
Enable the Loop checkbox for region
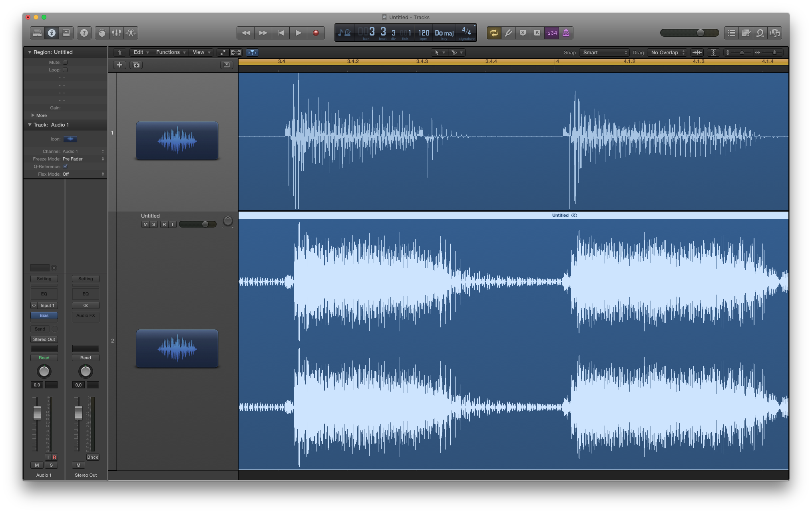pyautogui.click(x=65, y=70)
